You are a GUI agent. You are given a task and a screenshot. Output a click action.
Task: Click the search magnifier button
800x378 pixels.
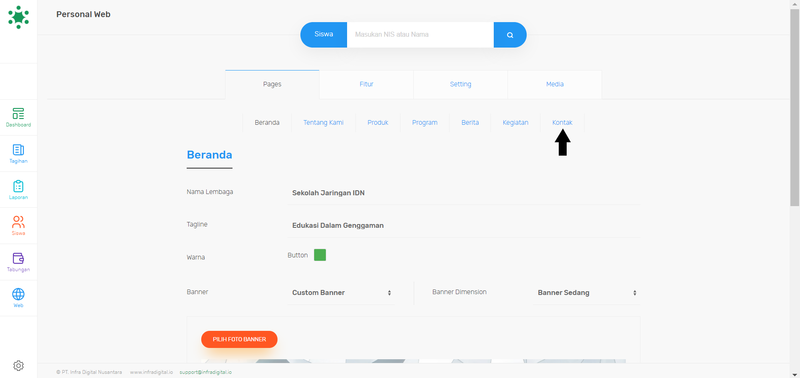(x=510, y=35)
